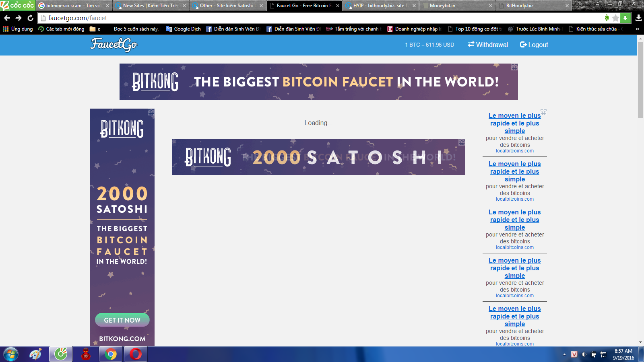Open the Tắm trắng với chanh bookmark
The height and width of the screenshot is (362, 644).
pos(353,29)
